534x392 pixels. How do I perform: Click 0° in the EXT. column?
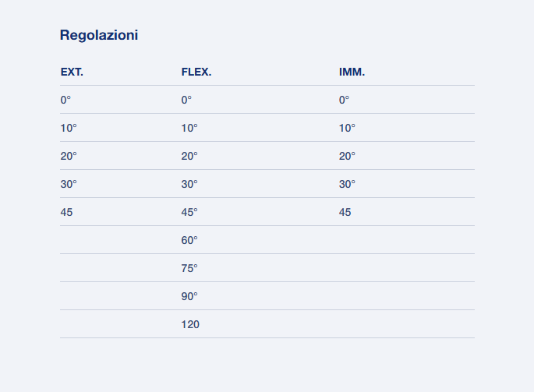pos(65,100)
